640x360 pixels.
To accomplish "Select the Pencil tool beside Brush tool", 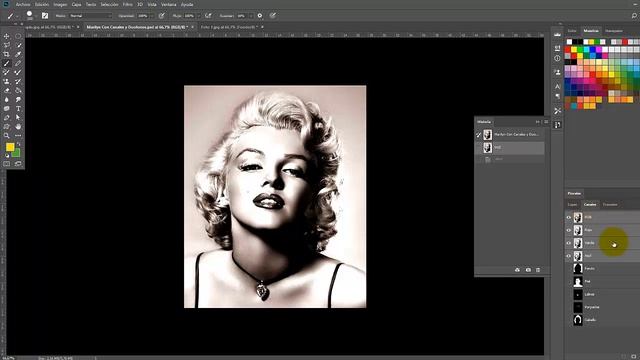I will [x=18, y=63].
